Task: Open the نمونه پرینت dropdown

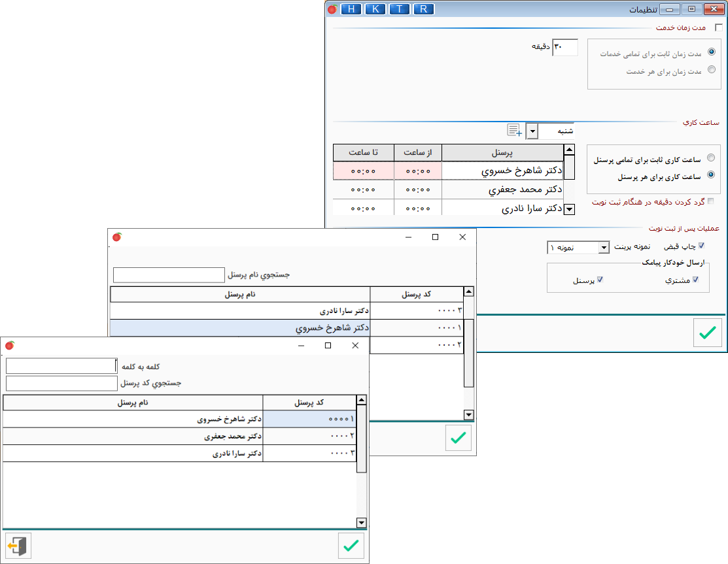Action: click(x=603, y=248)
